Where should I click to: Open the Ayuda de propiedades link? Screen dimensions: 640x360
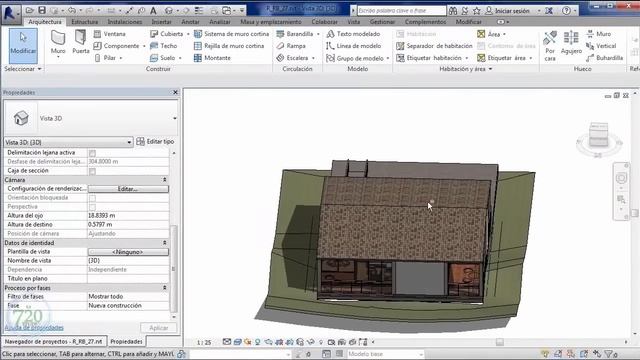coord(34,328)
